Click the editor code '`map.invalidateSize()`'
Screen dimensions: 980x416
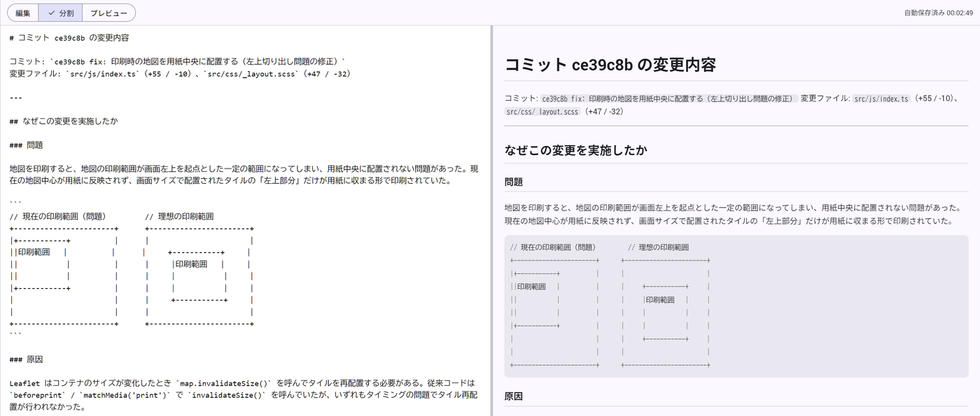coord(224,383)
